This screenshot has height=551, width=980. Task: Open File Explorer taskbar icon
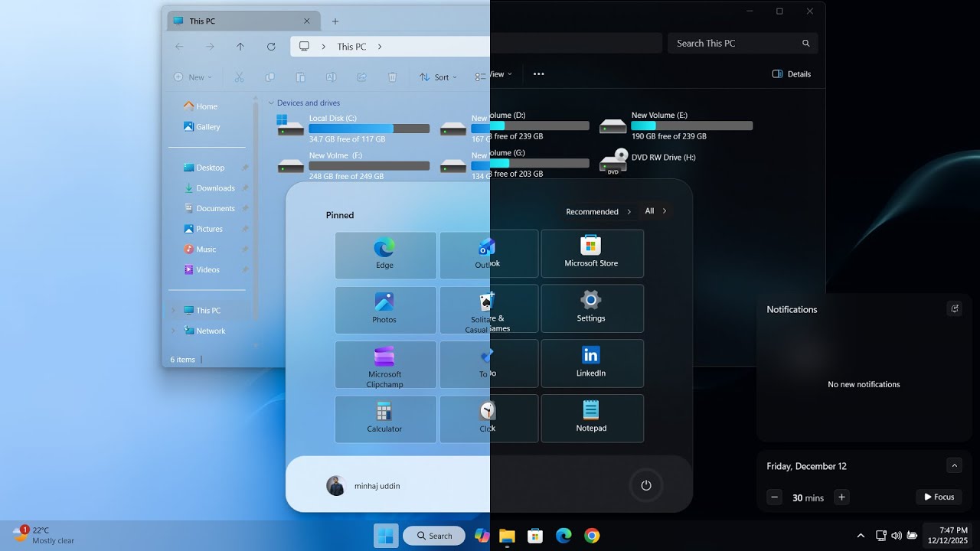[x=507, y=536]
